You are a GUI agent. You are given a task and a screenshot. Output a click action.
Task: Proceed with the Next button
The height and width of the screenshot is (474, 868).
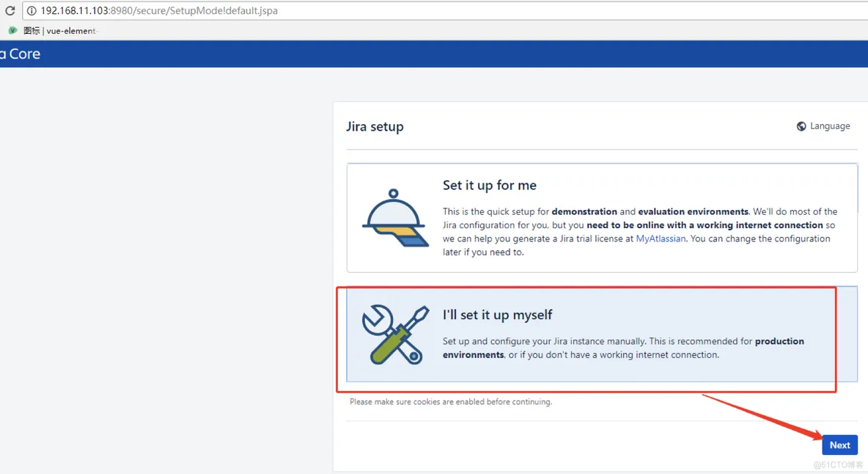839,445
